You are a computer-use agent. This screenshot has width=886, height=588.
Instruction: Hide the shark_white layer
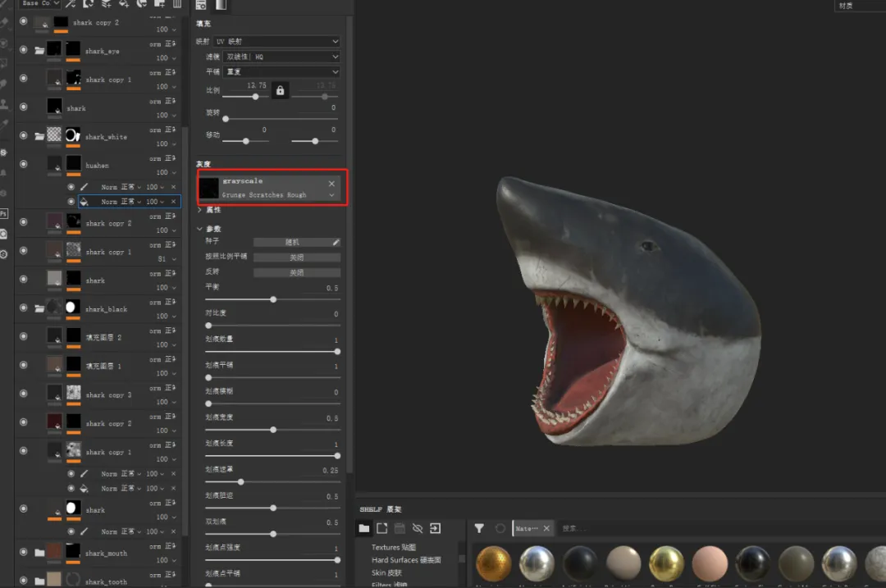coord(23,136)
